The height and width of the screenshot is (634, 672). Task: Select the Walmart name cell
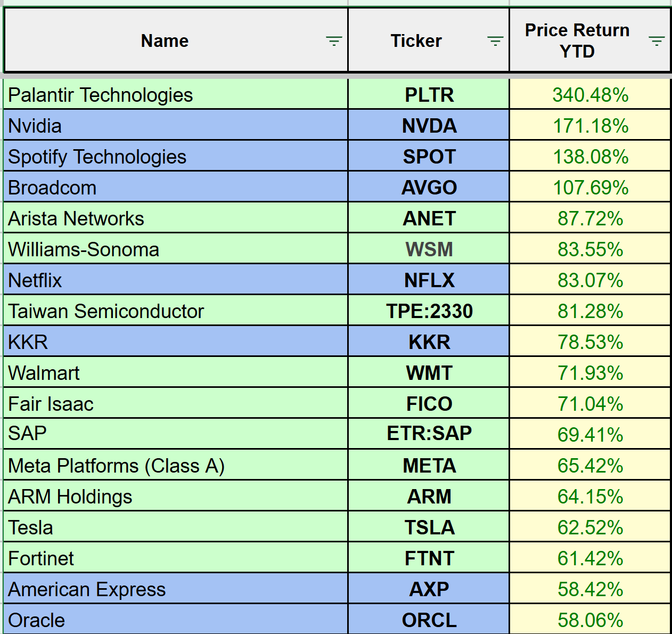[44, 373]
